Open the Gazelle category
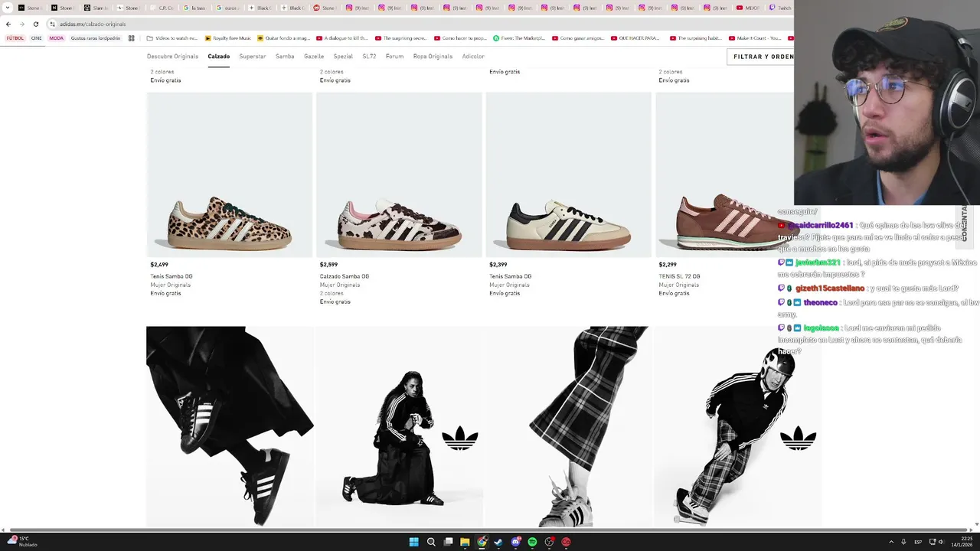Screen dimensions: 980x551 (314, 57)
